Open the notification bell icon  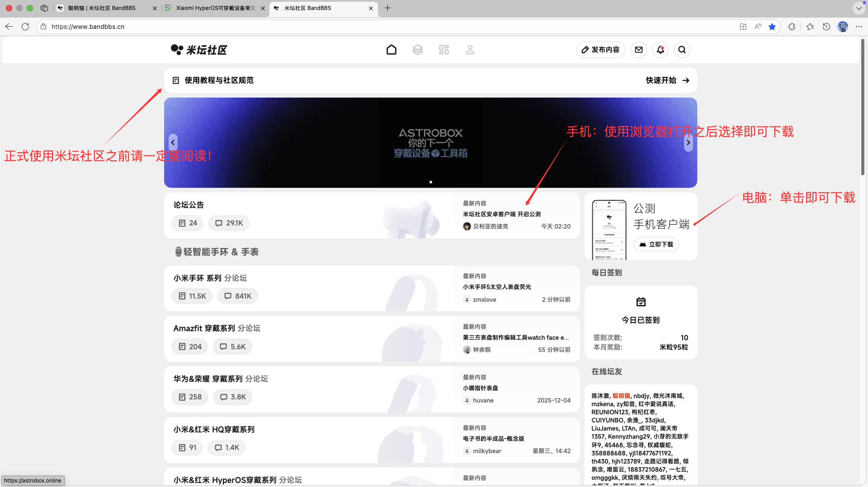coord(660,50)
